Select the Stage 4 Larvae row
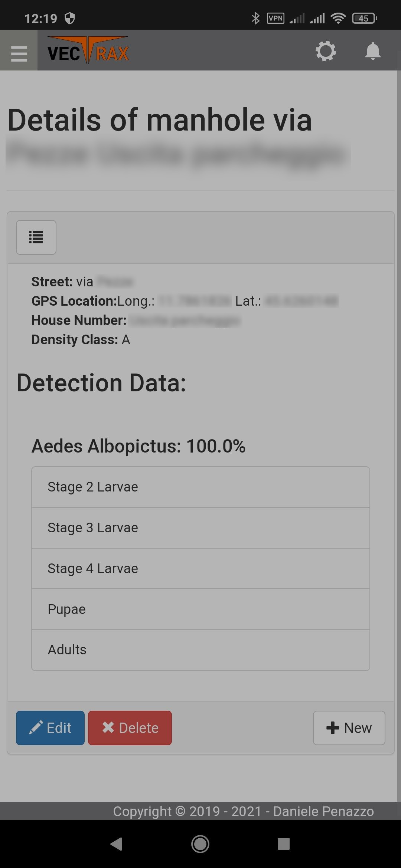The height and width of the screenshot is (868, 401). [x=200, y=569]
